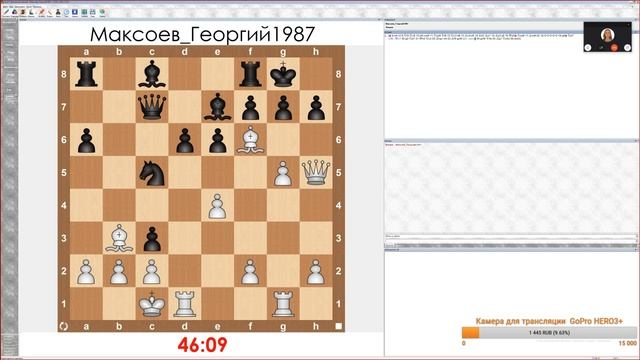The height and width of the screenshot is (360, 640).
Task: Select the white pawn on g5
Action: 283,173
